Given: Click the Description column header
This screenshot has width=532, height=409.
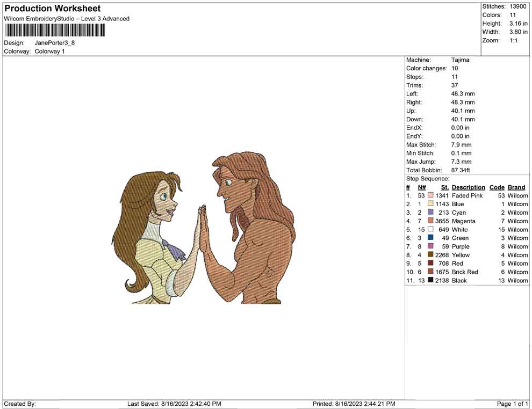Looking at the screenshot, I should coord(468,187).
